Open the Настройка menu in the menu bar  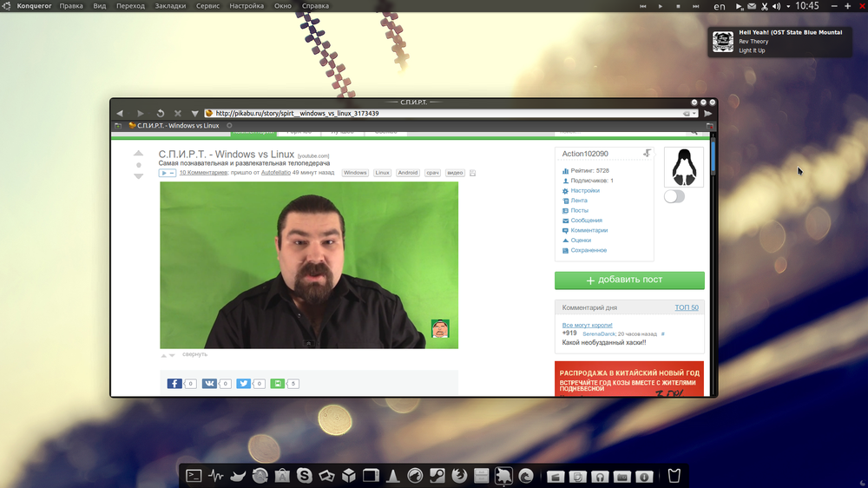[x=247, y=6]
